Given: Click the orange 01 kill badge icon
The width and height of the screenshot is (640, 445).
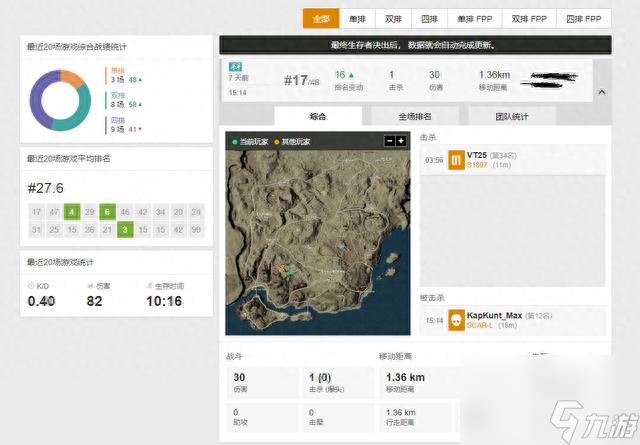Looking at the screenshot, I should tap(456, 160).
